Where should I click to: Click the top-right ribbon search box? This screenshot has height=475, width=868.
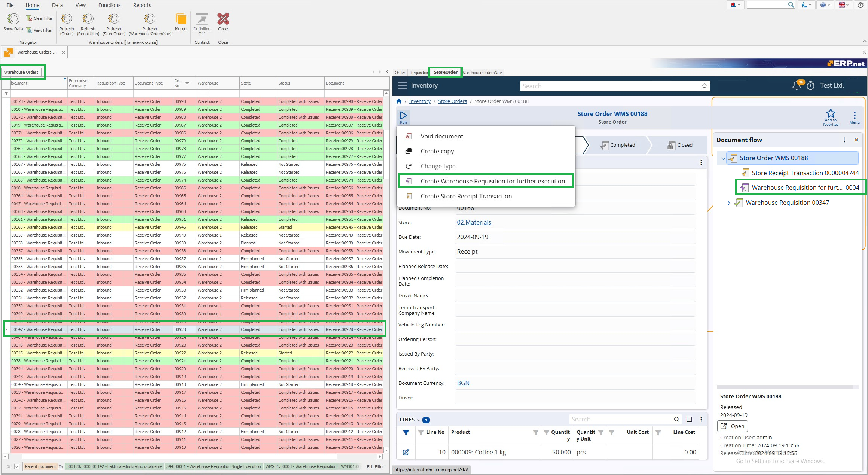tap(771, 5)
